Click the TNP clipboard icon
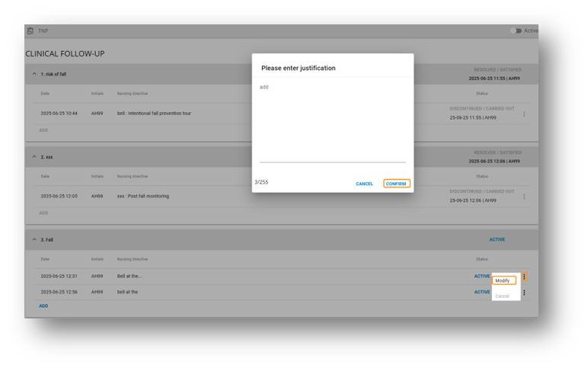The height and width of the screenshot is (368, 588). pos(30,31)
